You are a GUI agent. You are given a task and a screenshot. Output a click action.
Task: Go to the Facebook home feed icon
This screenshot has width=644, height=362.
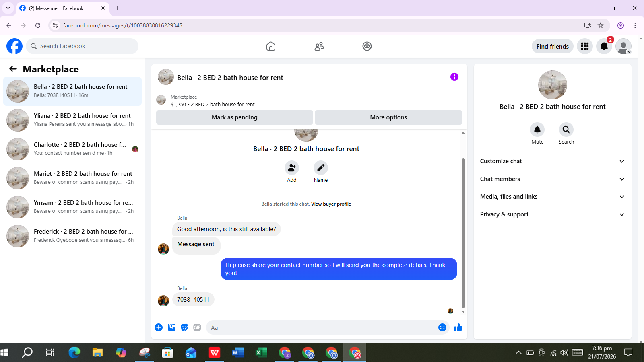click(271, 46)
